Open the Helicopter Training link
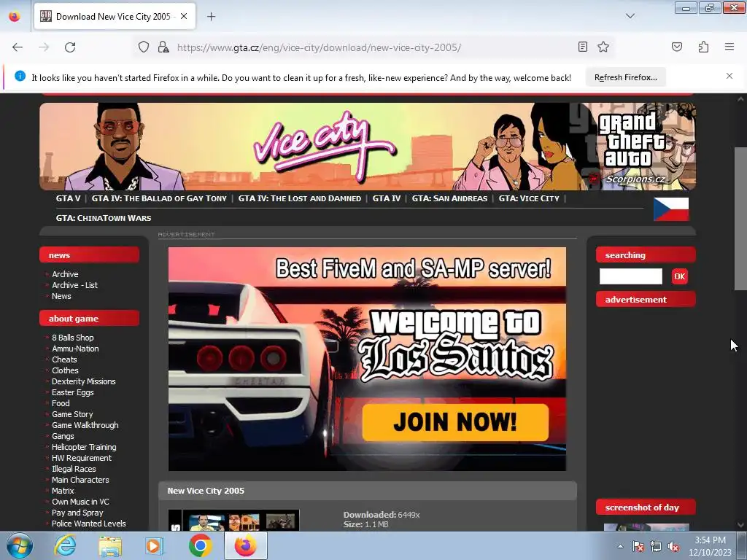Viewport: 747px width, 560px height. pyautogui.click(x=84, y=447)
